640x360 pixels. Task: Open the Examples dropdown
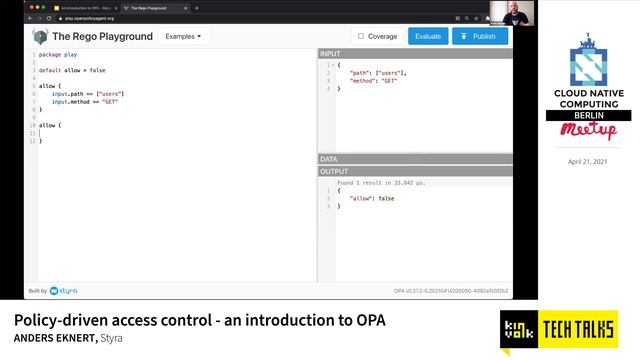pyautogui.click(x=183, y=36)
